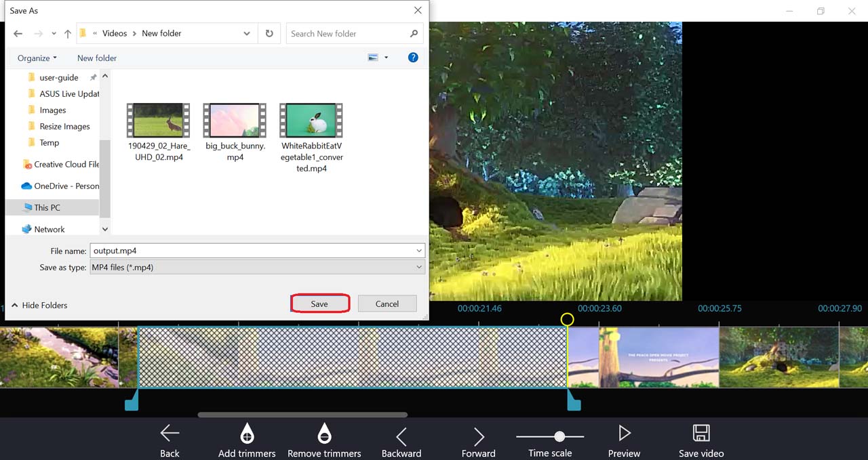Image resolution: width=868 pixels, height=460 pixels.
Task: Cancel the Save As dialog
Action: (387, 304)
